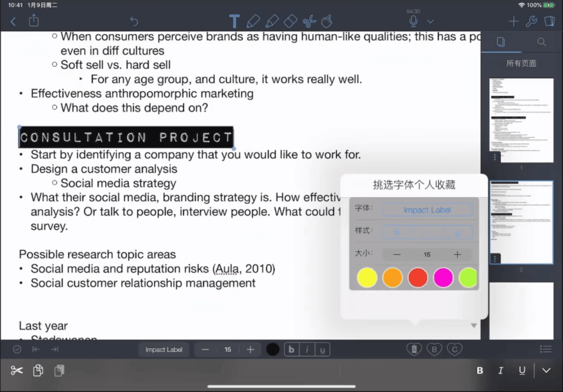Switch to the pages tab in sidebar

pos(501,42)
